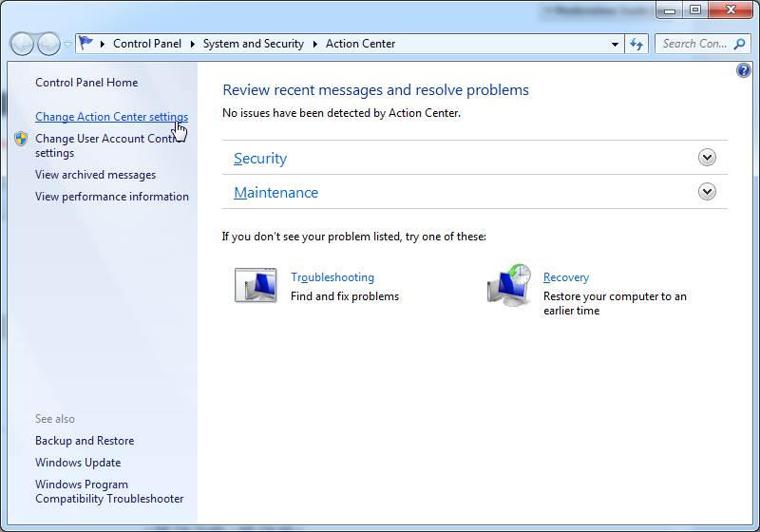This screenshot has height=532, width=760.
Task: Click 'Restore your computer to an earlier time' text
Action: pos(615,303)
